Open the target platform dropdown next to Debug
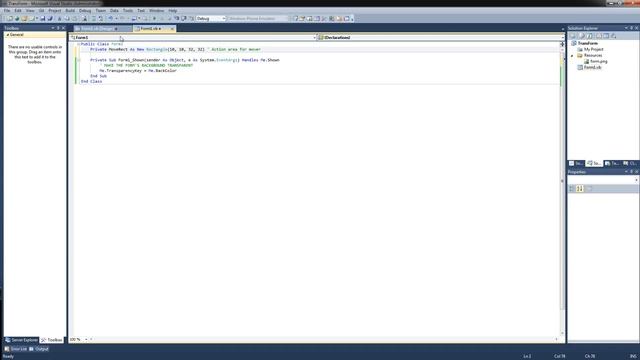This screenshot has height=360, width=640. pos(258,19)
